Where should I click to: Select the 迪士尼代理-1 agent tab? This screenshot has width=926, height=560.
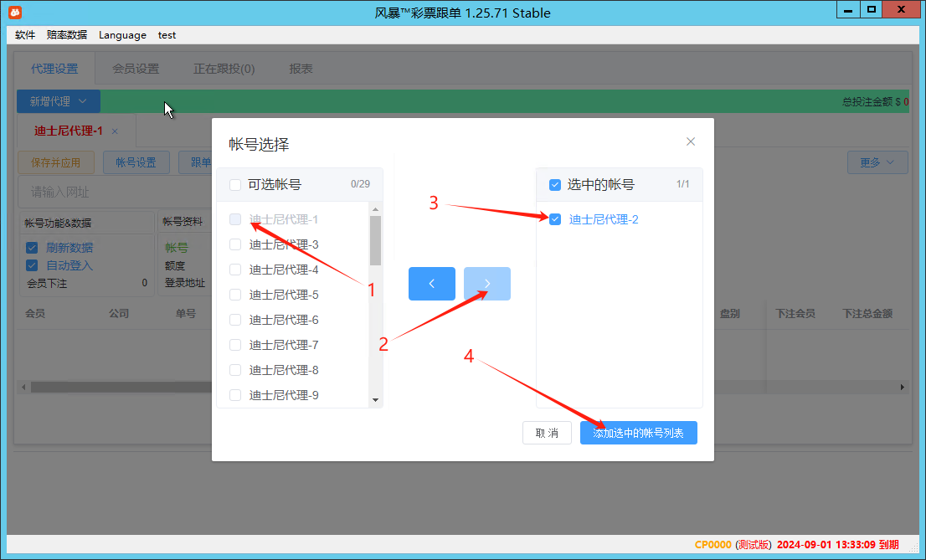69,131
